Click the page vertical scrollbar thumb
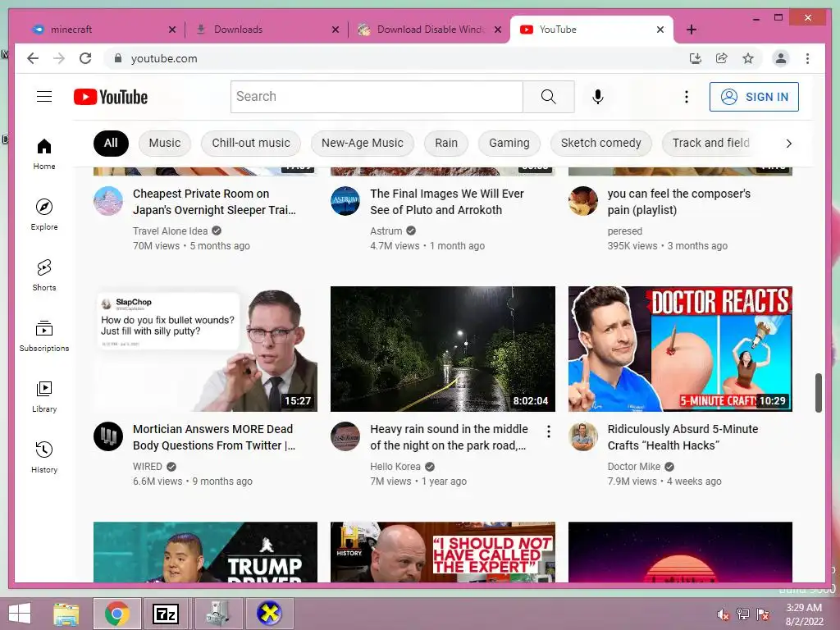 tap(818, 393)
